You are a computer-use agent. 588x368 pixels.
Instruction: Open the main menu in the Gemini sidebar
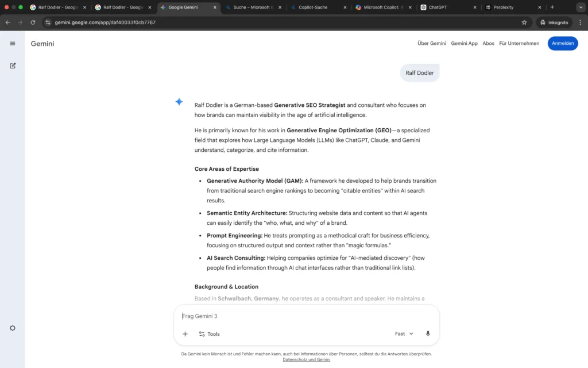tap(12, 43)
